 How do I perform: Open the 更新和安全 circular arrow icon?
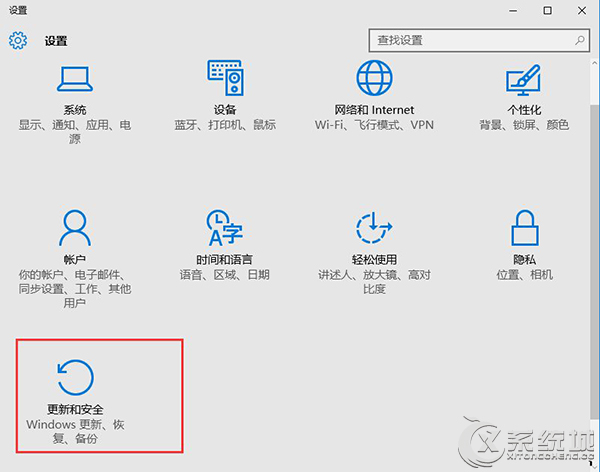point(75,377)
